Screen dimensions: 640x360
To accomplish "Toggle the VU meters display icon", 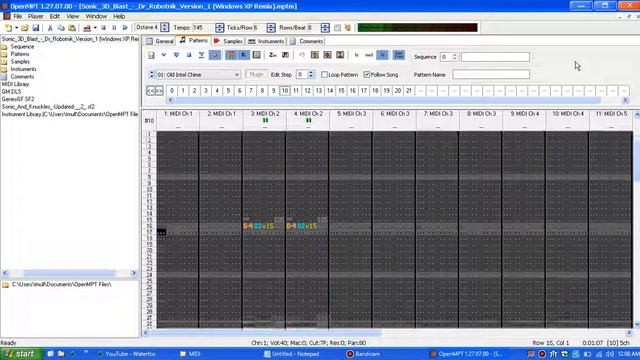I will pos(231,55).
